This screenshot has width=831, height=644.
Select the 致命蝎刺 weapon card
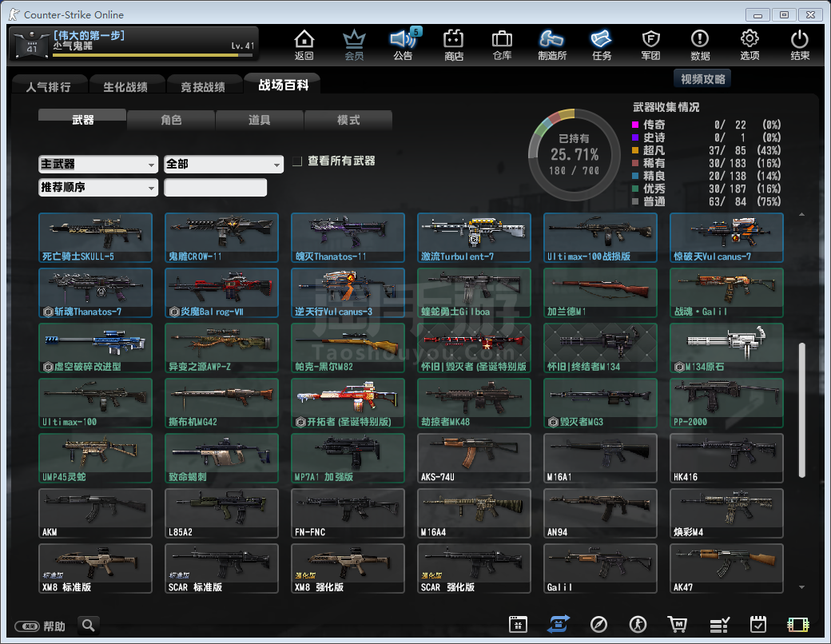coord(221,458)
